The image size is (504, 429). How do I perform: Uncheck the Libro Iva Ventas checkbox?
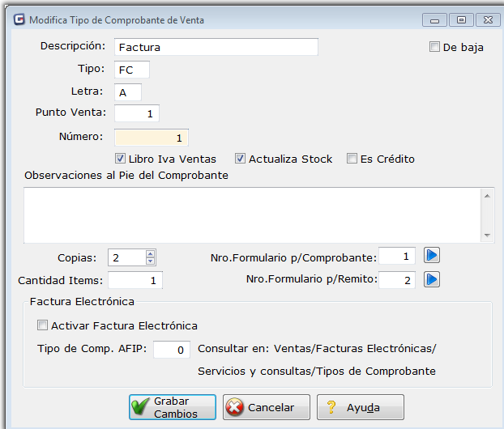pyautogui.click(x=121, y=159)
